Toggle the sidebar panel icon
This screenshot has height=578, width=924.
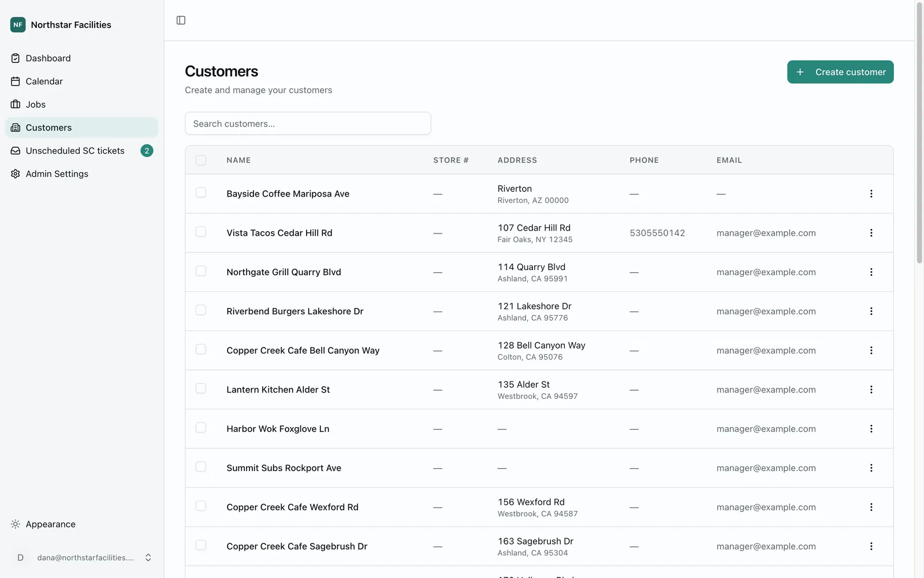[x=181, y=20]
